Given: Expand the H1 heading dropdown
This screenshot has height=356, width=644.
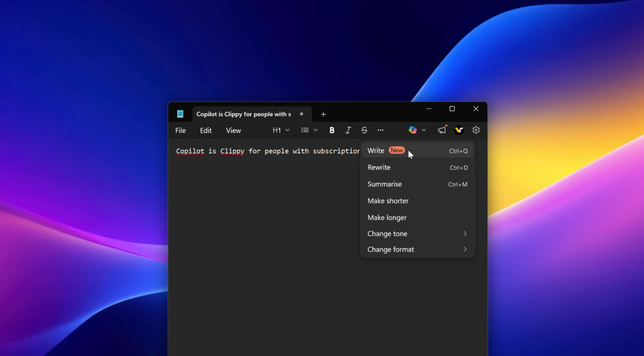Looking at the screenshot, I should click(x=281, y=130).
